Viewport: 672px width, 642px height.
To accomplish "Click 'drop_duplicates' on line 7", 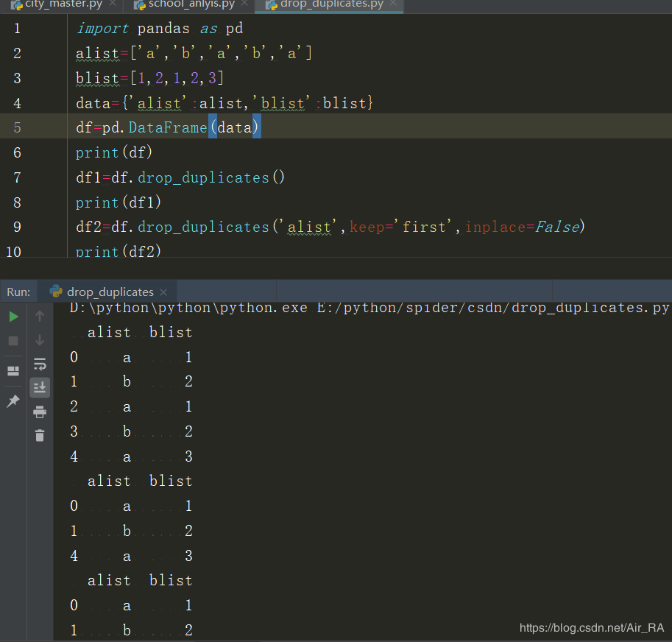I will (x=204, y=177).
